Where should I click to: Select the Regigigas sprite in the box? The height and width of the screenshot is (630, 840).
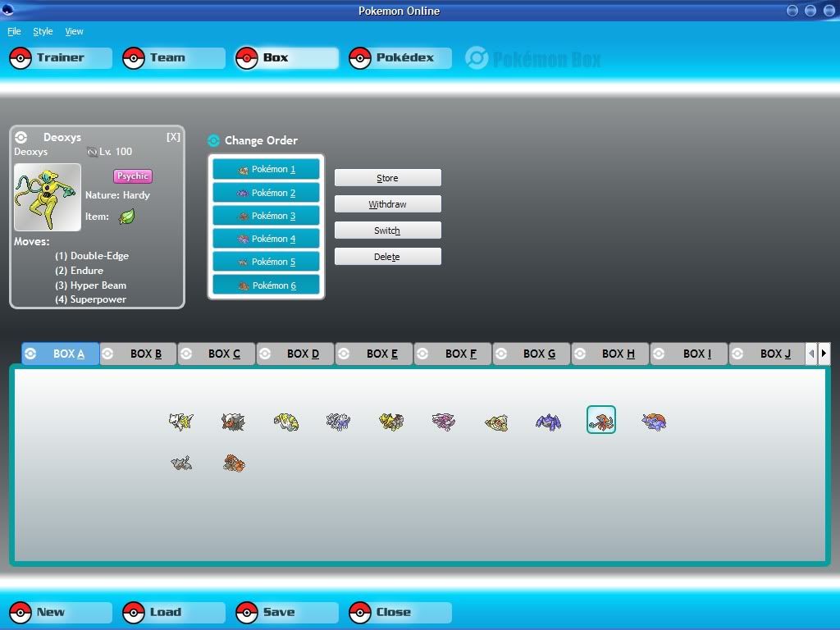[x=286, y=422]
